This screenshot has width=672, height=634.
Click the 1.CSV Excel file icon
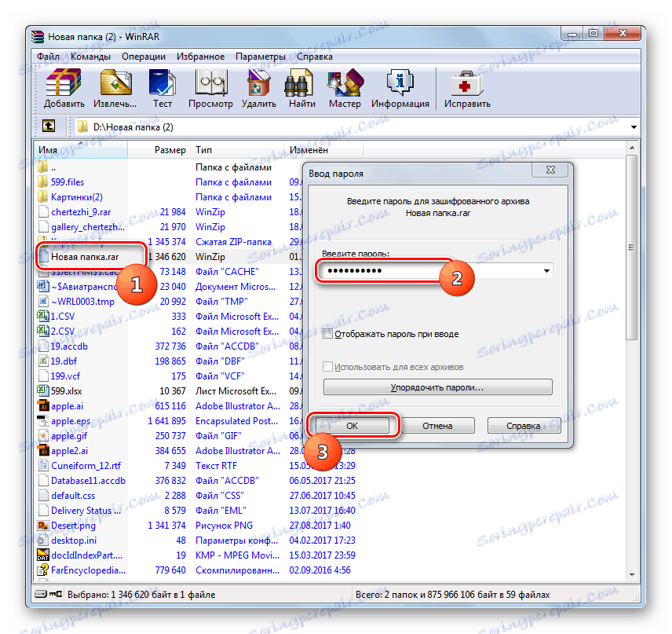point(43,316)
